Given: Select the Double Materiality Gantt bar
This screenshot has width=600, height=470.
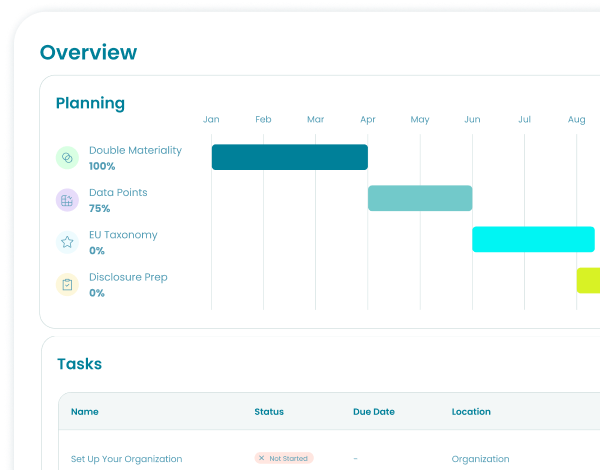Looking at the screenshot, I should (x=290, y=157).
